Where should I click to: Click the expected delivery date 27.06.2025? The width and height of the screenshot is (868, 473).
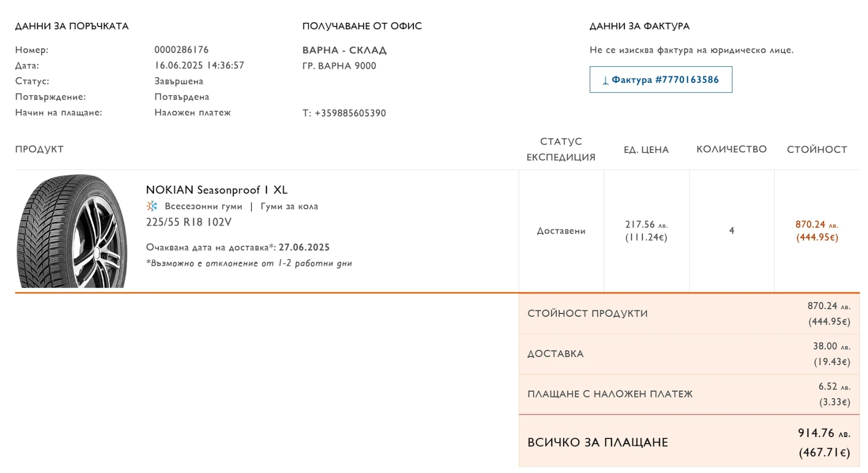point(304,247)
